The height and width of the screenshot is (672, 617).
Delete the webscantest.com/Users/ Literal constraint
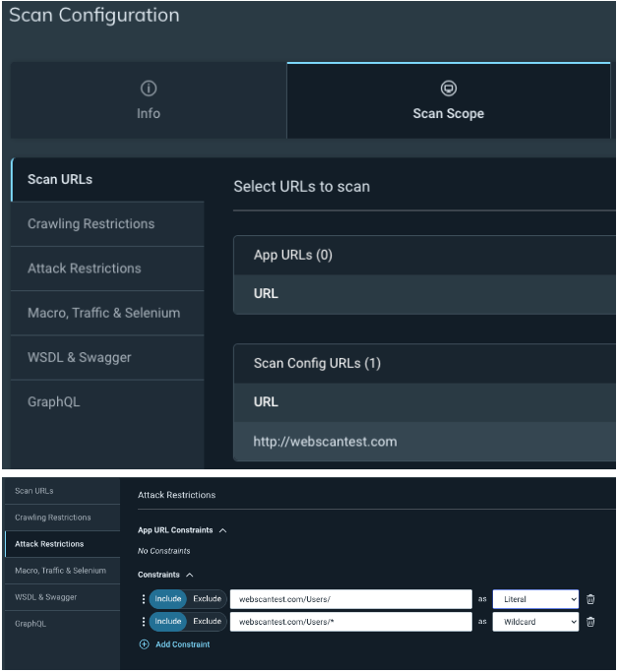[x=590, y=598]
